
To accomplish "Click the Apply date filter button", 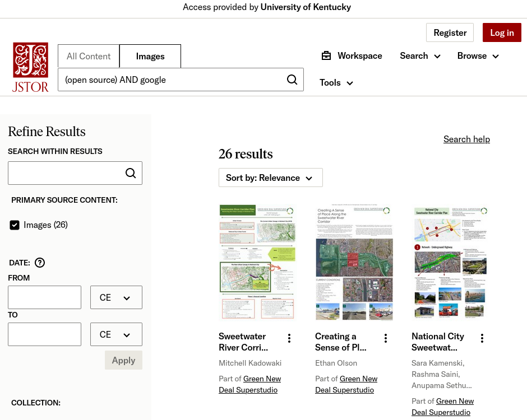I will coord(123,360).
